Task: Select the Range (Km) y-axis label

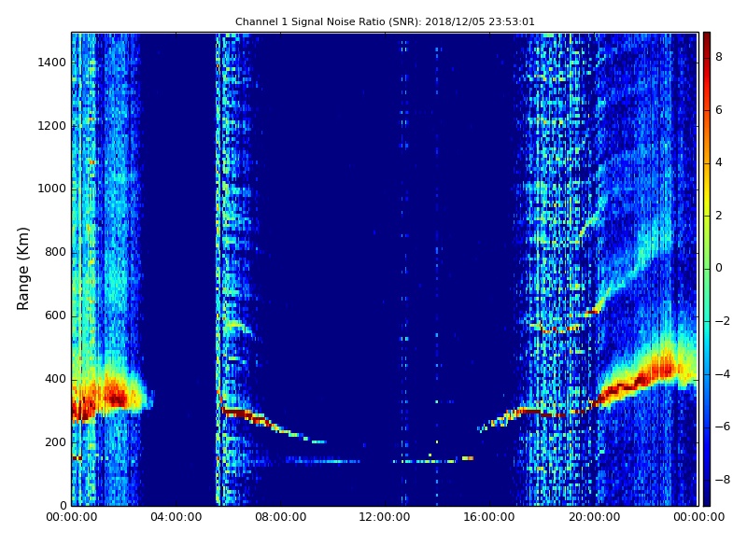Action: [22, 269]
